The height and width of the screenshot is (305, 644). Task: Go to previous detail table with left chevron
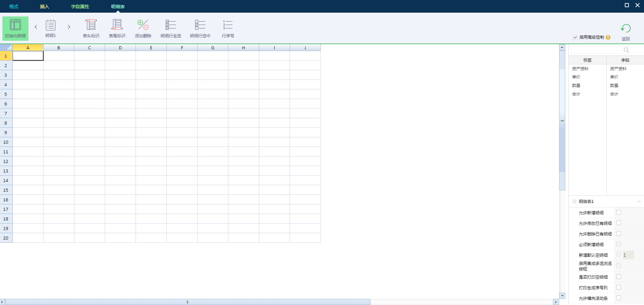[36, 27]
